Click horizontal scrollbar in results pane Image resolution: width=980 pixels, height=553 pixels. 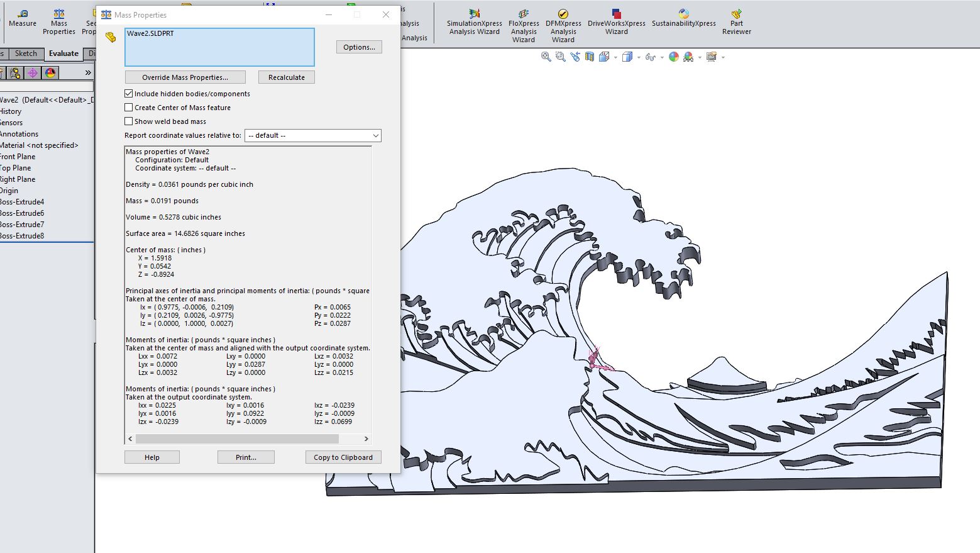[237, 438]
